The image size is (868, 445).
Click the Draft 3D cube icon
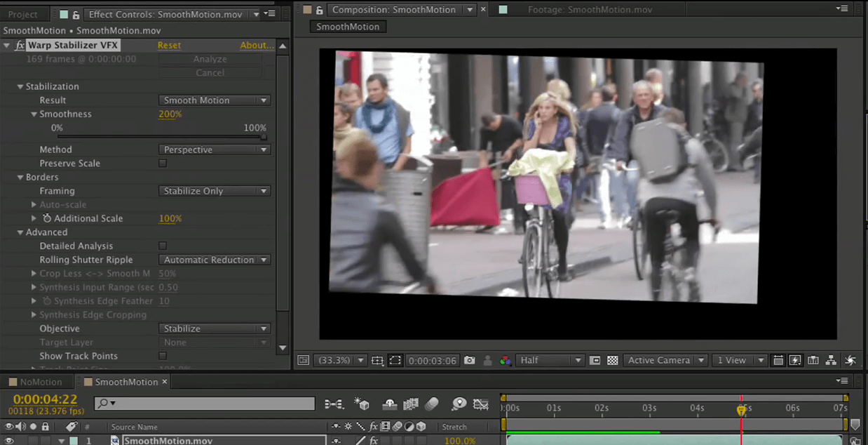(362, 404)
